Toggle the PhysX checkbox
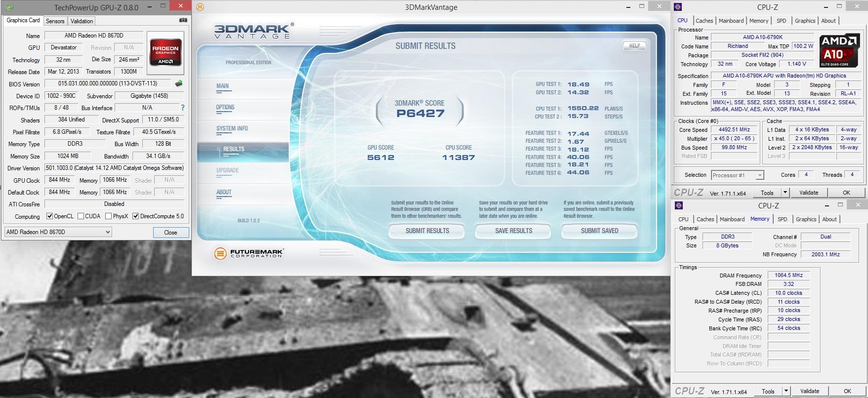The height and width of the screenshot is (398, 868). coord(109,216)
